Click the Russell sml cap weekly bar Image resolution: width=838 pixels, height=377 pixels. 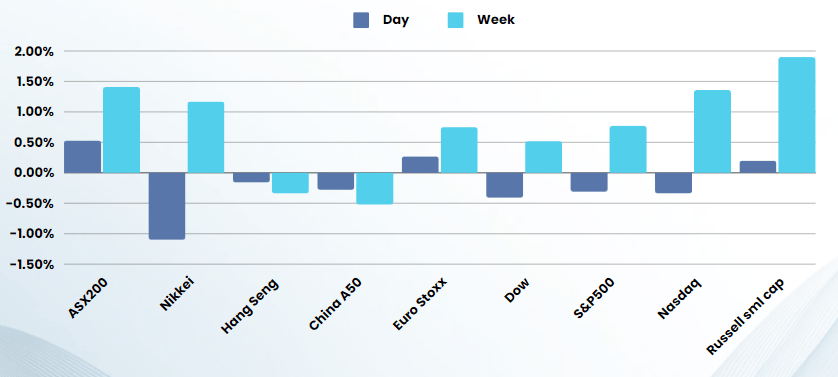tap(797, 115)
